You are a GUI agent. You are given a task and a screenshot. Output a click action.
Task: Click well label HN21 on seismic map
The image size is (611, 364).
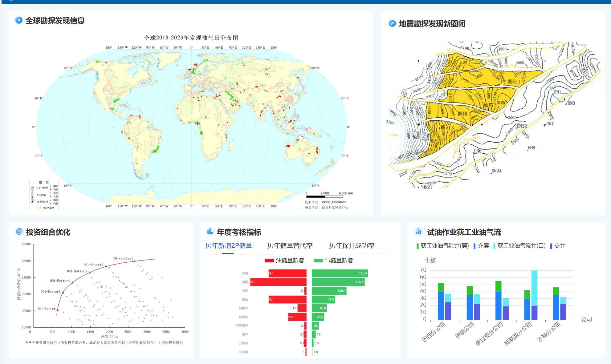427,187
